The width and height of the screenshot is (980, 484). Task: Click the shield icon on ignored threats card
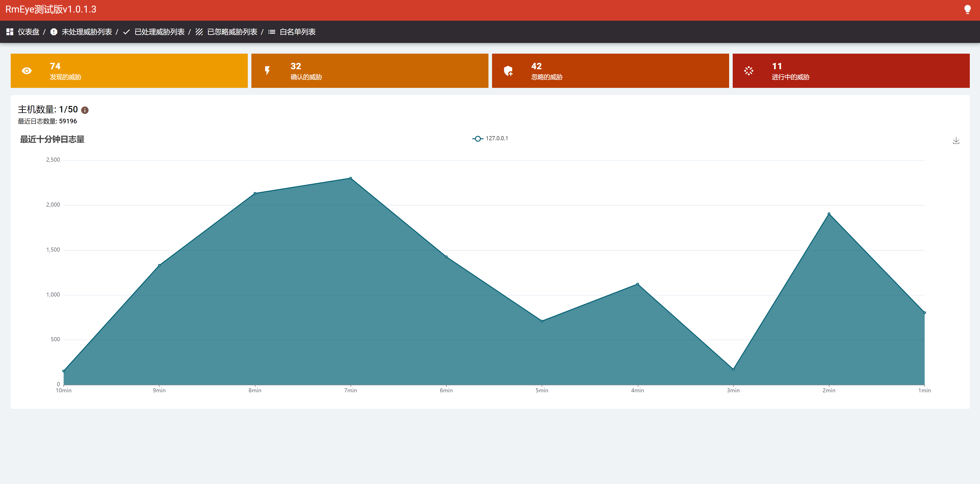click(x=508, y=71)
